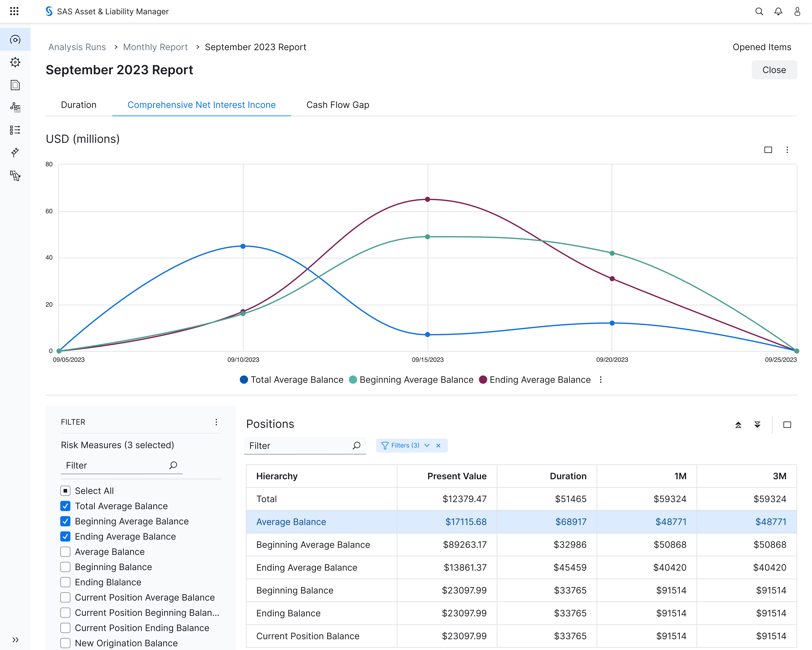Open the app launcher grid icon
Screen dimensions: 812x650
coord(14,11)
